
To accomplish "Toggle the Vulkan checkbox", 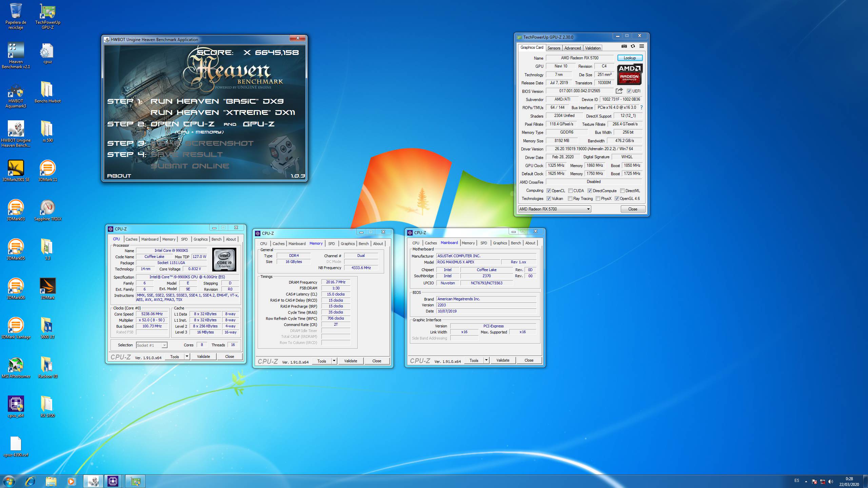I will tap(549, 199).
